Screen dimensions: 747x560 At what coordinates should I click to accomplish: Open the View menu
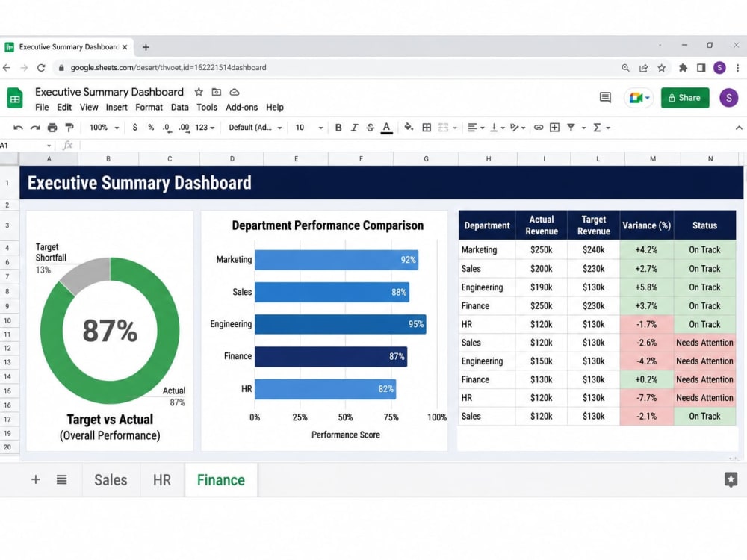89,107
